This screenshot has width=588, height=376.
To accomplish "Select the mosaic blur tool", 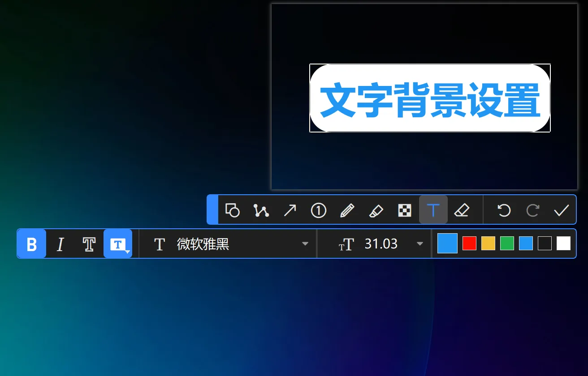I will [405, 210].
